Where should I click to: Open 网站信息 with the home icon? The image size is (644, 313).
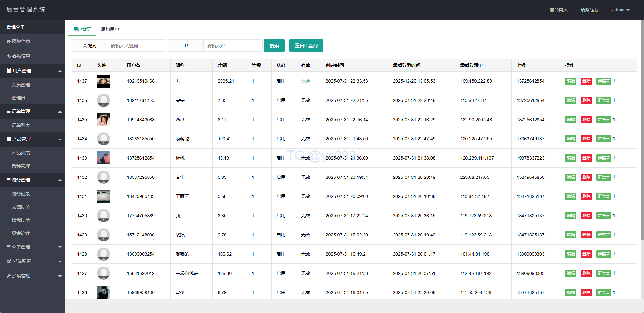click(9, 41)
